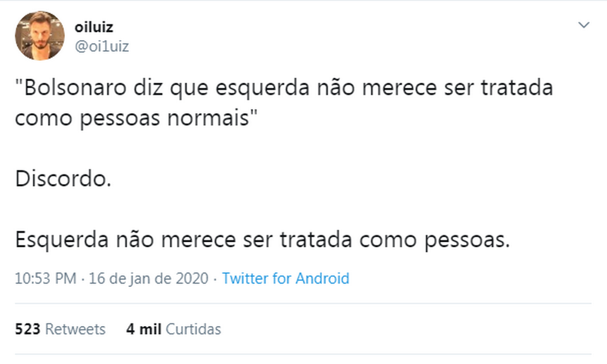Click the quoted line starting with Bolsonaro diz

click(x=283, y=89)
